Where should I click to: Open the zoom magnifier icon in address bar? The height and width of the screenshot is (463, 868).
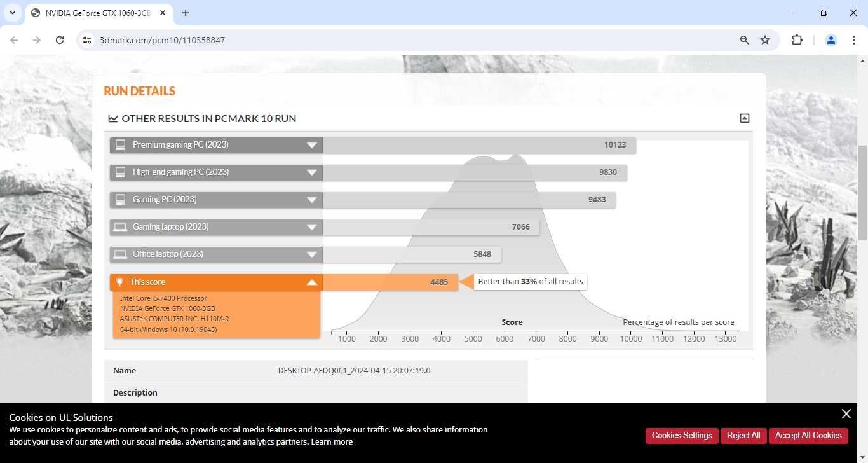(744, 40)
